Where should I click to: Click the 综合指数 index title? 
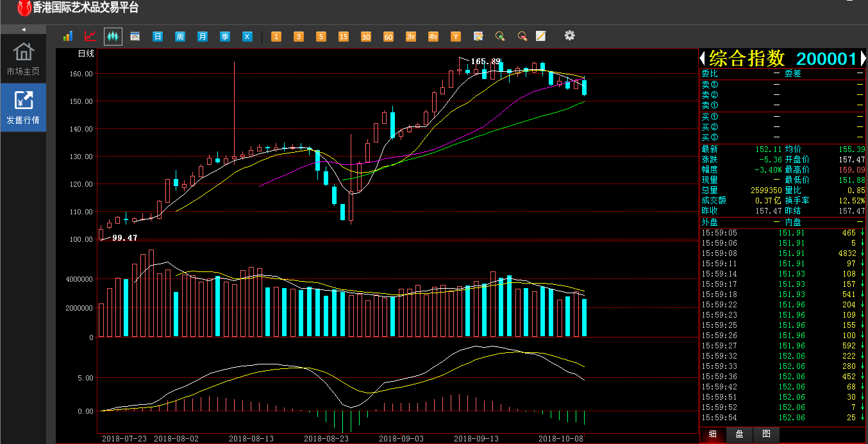click(747, 59)
